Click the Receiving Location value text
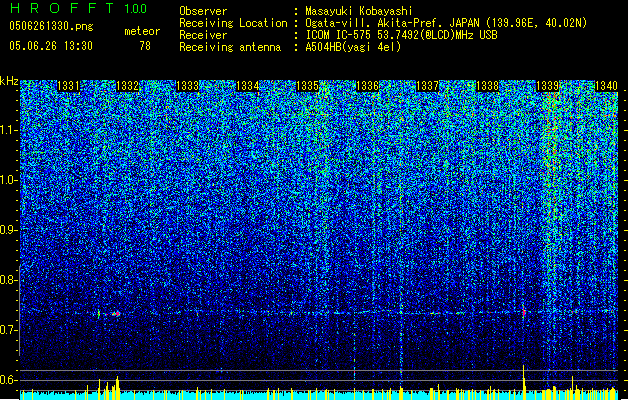The height and width of the screenshot is (400, 629). click(x=446, y=23)
